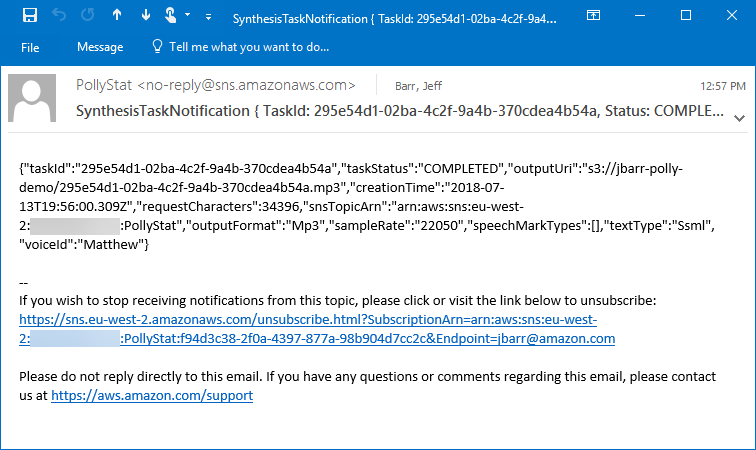Open the File menu
756x450 pixels.
click(x=30, y=47)
